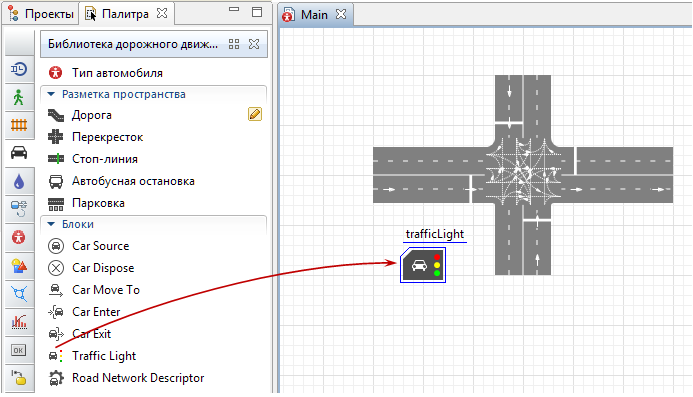Open the Pedestrian library palette icon
Screen dimensions: 693x397
pyautogui.click(x=19, y=97)
